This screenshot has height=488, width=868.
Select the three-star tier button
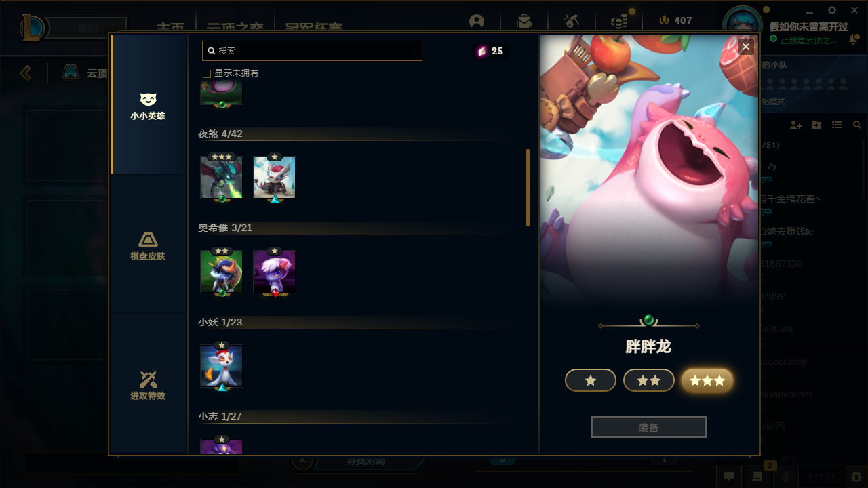point(707,380)
